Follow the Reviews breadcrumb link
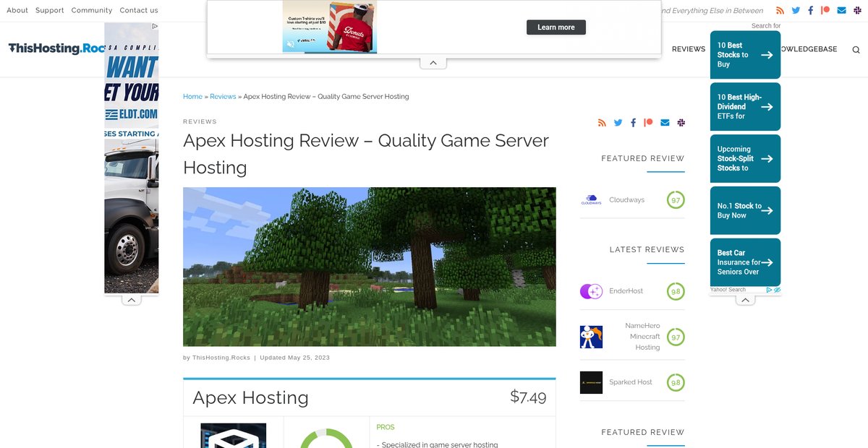 click(223, 97)
